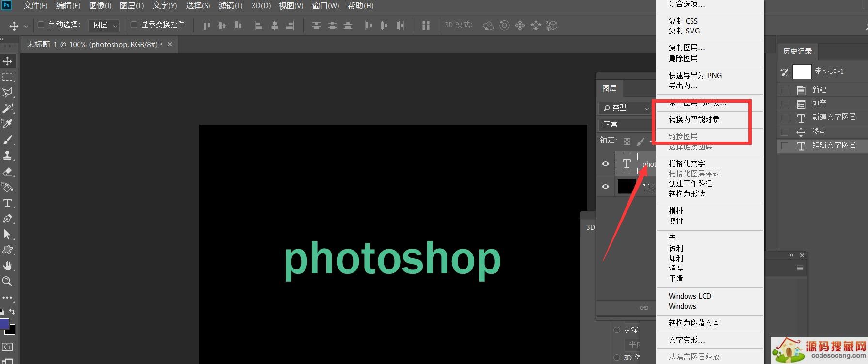
Task: Open the 图层 auto-select dropdown
Action: [x=104, y=25]
